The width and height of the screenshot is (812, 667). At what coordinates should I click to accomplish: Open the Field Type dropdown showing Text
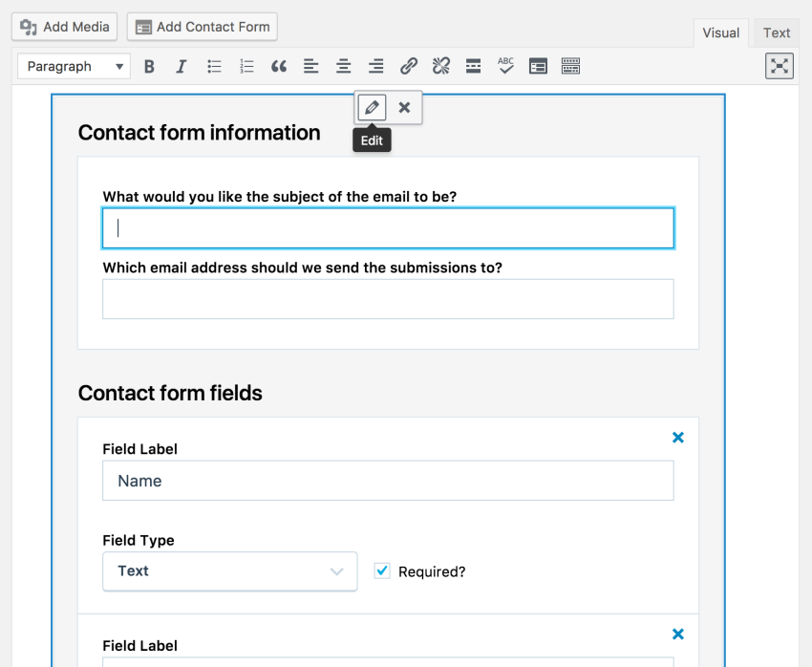229,570
